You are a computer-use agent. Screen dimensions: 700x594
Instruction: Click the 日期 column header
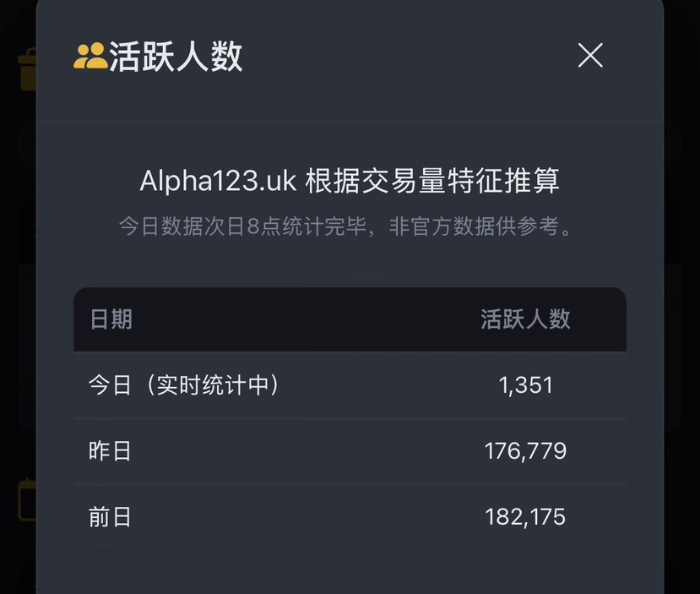111,319
